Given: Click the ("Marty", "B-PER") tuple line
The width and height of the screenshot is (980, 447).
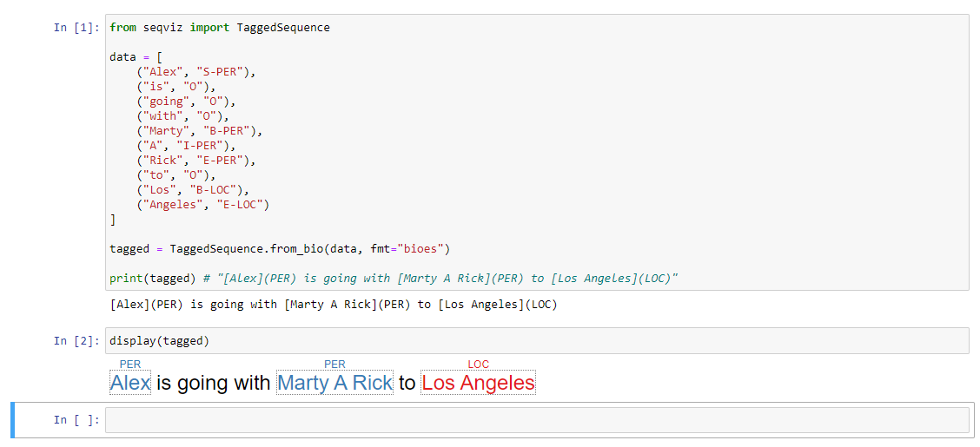Looking at the screenshot, I should pyautogui.click(x=199, y=131).
